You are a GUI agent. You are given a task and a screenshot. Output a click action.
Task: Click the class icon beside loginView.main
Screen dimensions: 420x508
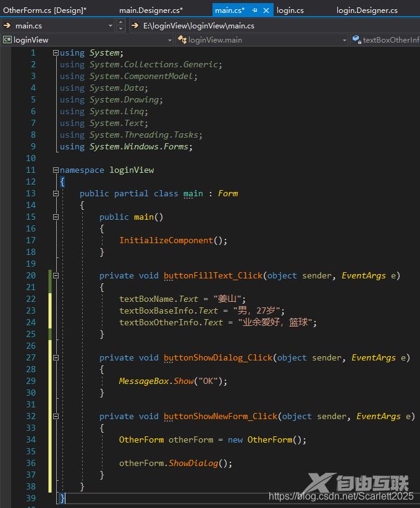coord(182,40)
